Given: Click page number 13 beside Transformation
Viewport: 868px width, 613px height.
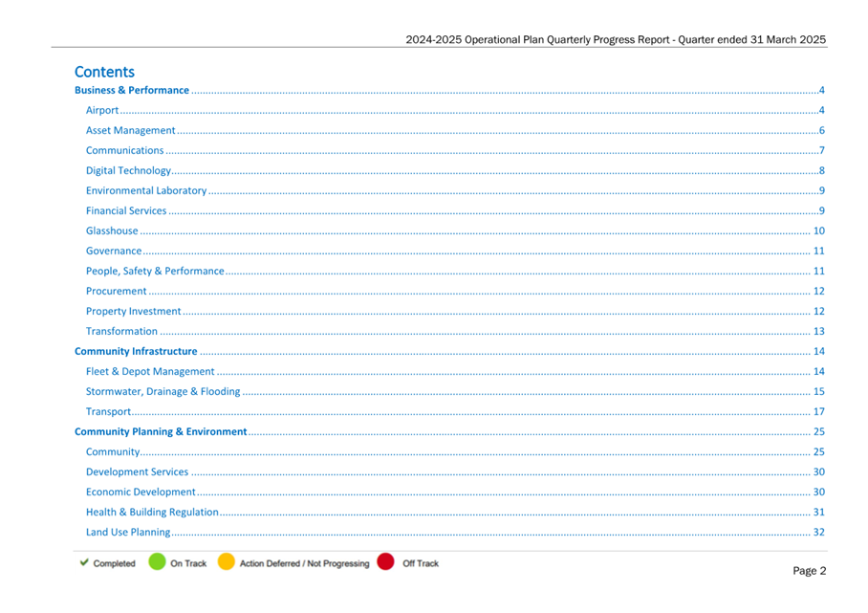Looking at the screenshot, I should pyautogui.click(x=819, y=331).
